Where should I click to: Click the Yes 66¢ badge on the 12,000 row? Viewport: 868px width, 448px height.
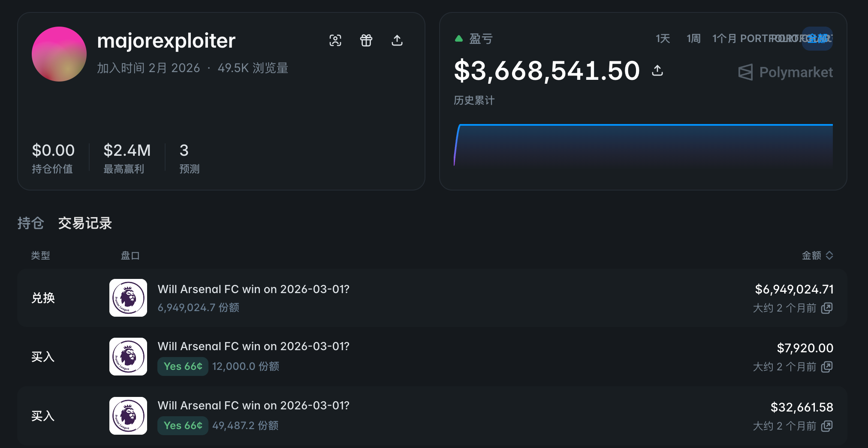[183, 366]
